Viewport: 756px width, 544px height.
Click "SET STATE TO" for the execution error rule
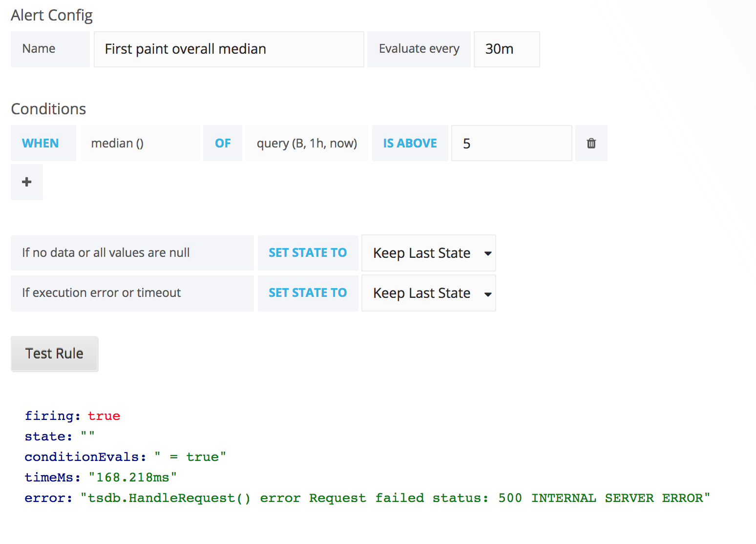click(308, 293)
